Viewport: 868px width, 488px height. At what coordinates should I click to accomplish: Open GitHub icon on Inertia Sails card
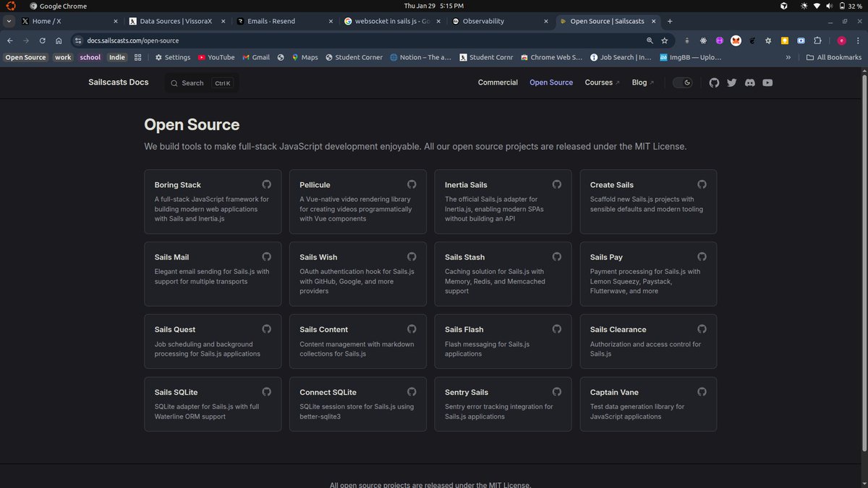(x=557, y=184)
